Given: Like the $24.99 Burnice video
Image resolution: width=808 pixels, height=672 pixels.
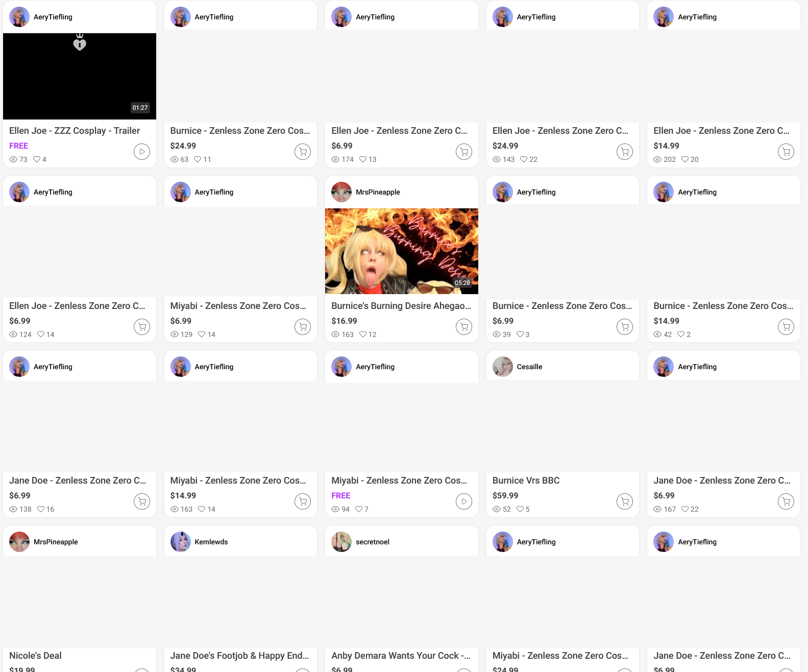Looking at the screenshot, I should [x=198, y=159].
